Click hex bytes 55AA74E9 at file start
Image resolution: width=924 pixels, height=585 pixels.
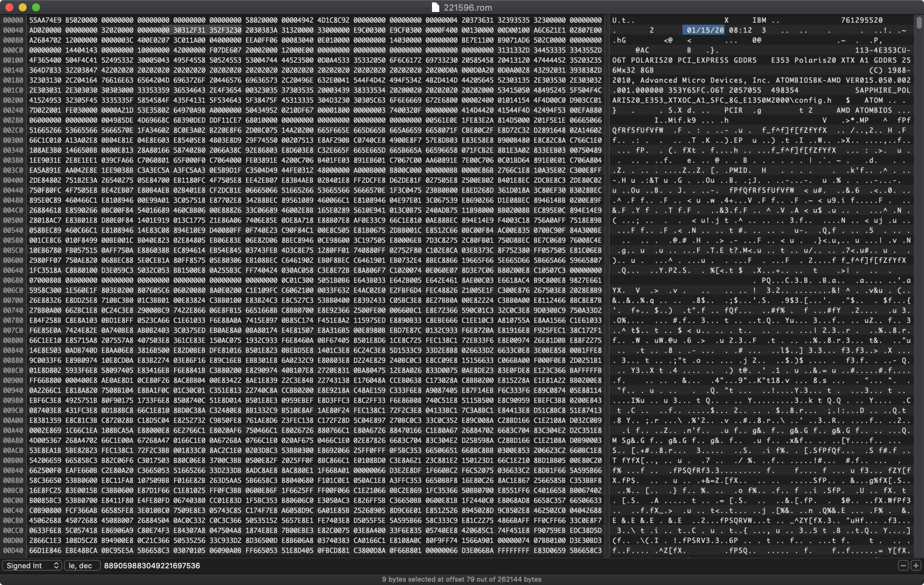[x=45, y=20]
